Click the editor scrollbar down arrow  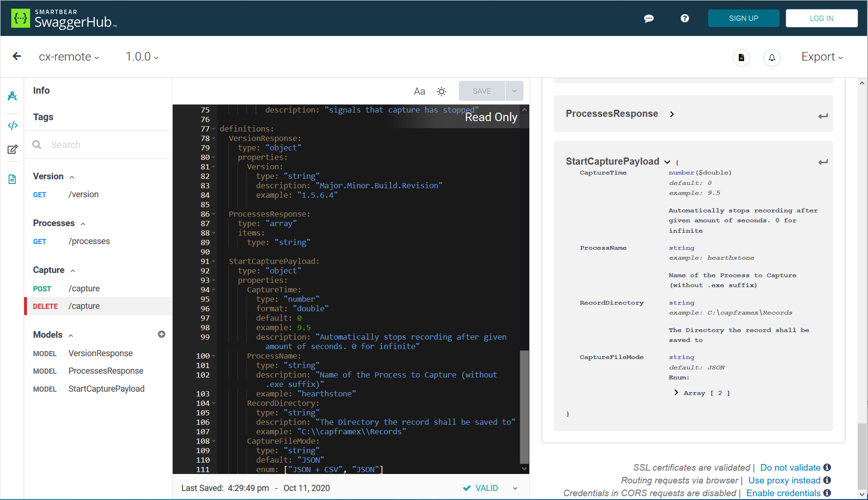[524, 468]
